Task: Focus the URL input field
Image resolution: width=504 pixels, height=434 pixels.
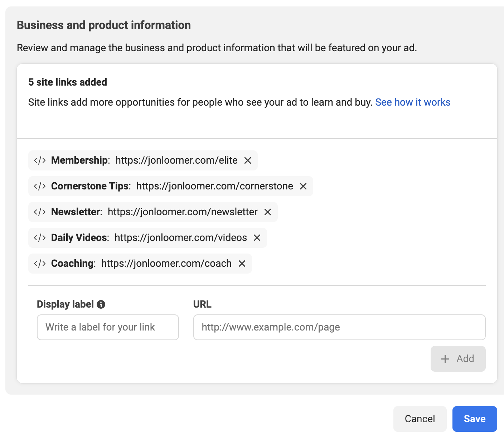Action: (339, 327)
